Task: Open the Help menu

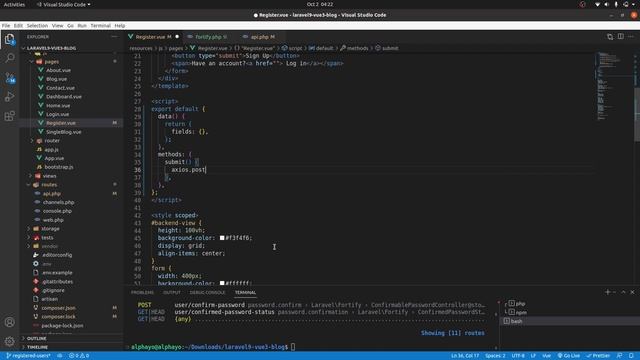Action: pyautogui.click(x=120, y=25)
